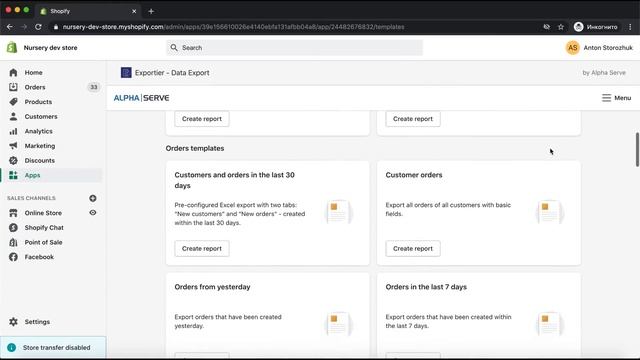Viewport: 640px width, 360px height.
Task: Click the search magnifier icon
Action: tap(174, 48)
